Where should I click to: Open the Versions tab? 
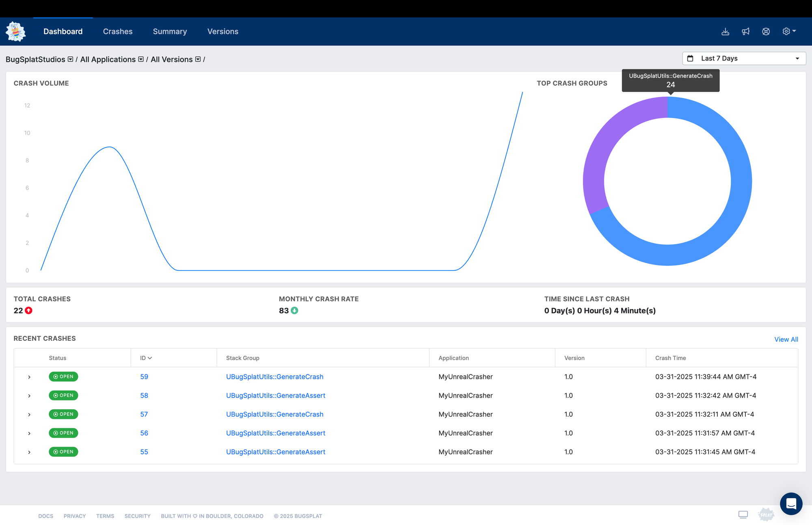pyautogui.click(x=222, y=31)
